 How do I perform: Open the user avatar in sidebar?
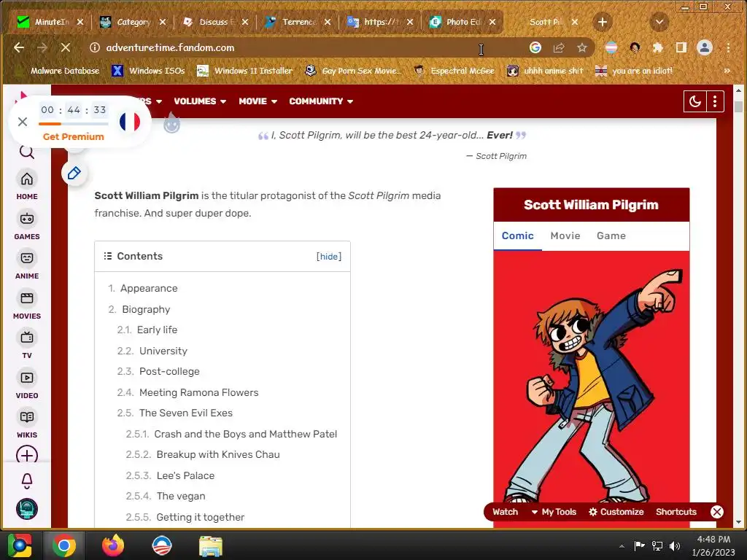(x=27, y=509)
